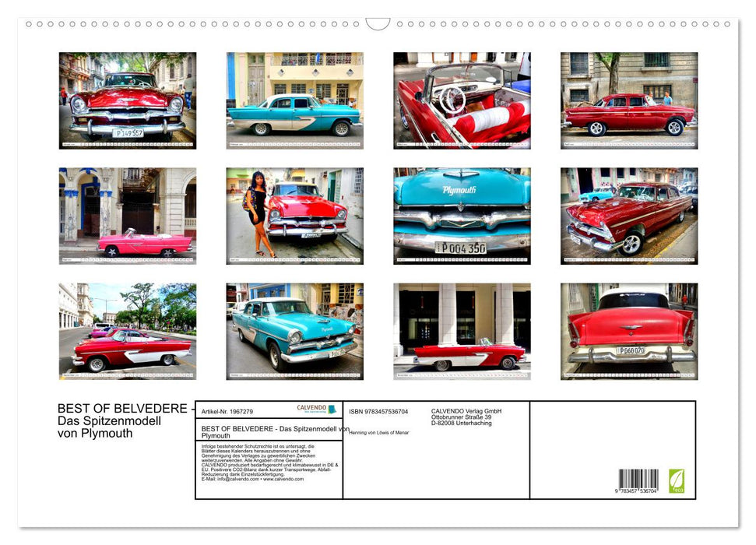Open the turquoise car front angle photo in bottom row

click(294, 331)
